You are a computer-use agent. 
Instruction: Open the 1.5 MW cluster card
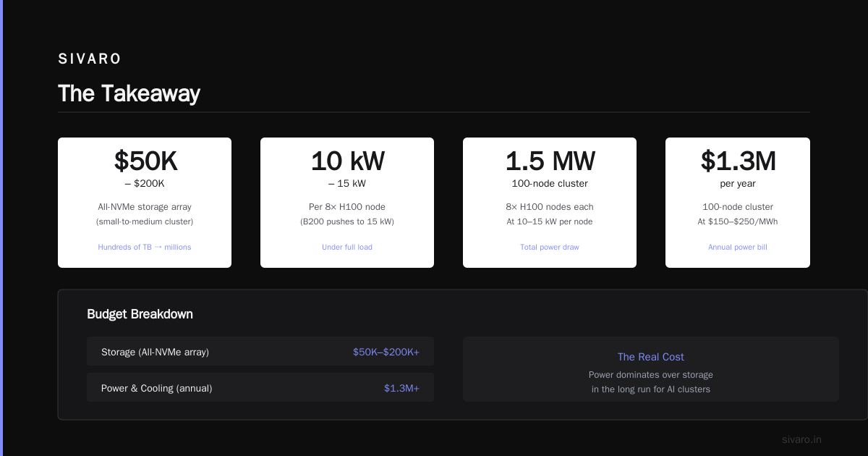coord(550,203)
